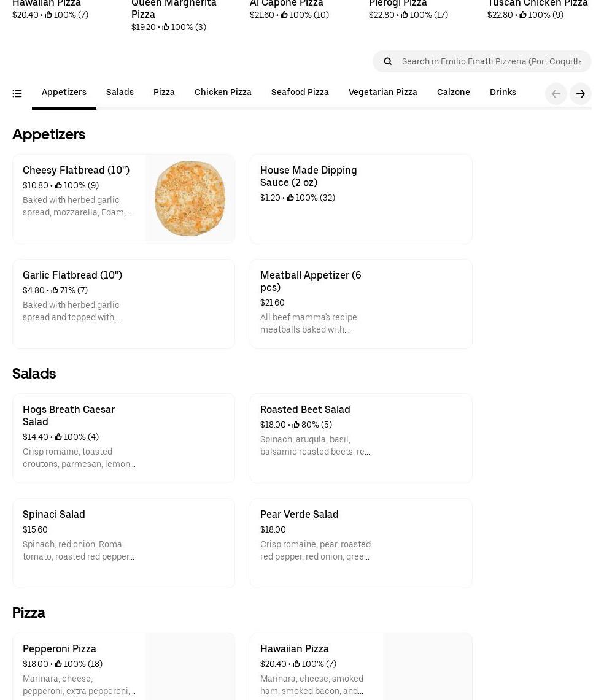Click the thumbs-up rating icon on Garlic Flatbread
The height and width of the screenshot is (700, 604).
pyautogui.click(x=55, y=290)
